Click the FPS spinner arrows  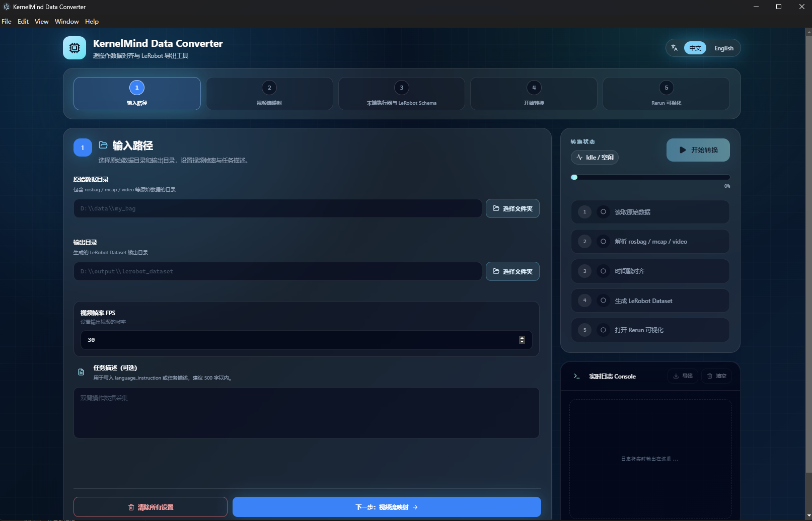(x=522, y=340)
